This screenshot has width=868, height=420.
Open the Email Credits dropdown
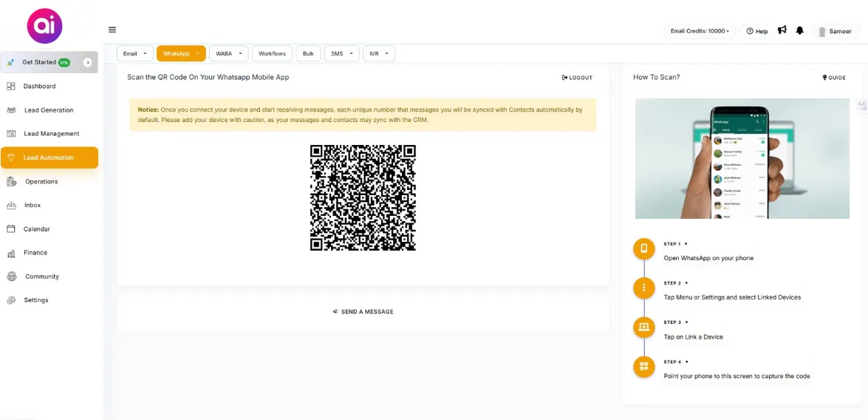(x=700, y=31)
